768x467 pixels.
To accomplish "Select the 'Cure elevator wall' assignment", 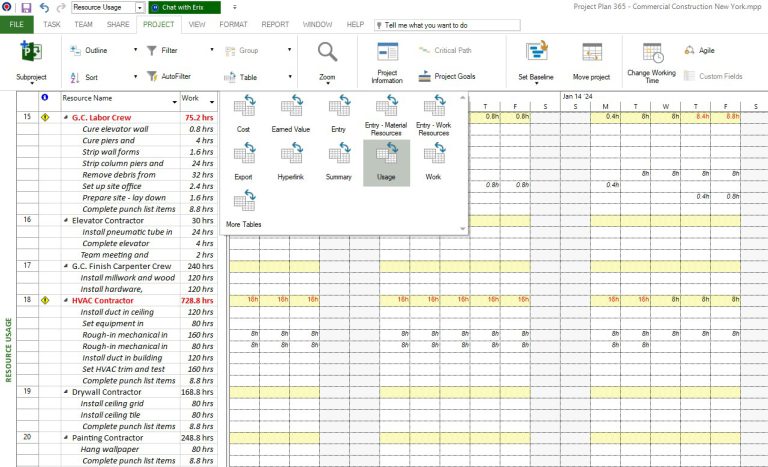I will [115, 129].
